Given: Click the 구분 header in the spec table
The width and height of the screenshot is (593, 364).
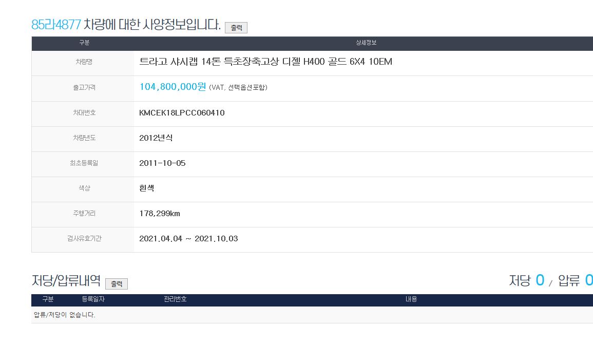Looking at the screenshot, I should click(84, 43).
